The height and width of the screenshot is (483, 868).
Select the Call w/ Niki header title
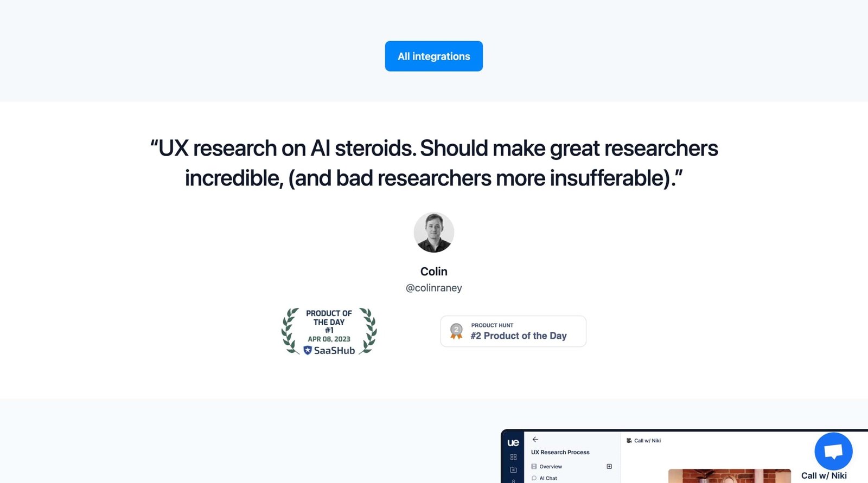[x=647, y=441]
